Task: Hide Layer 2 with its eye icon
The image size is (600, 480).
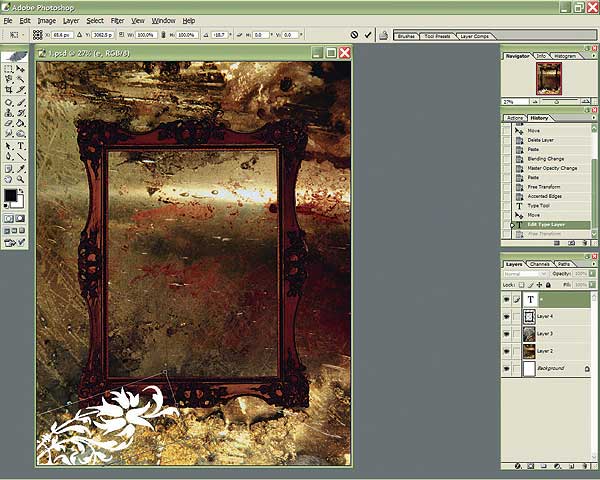Action: pyautogui.click(x=507, y=351)
